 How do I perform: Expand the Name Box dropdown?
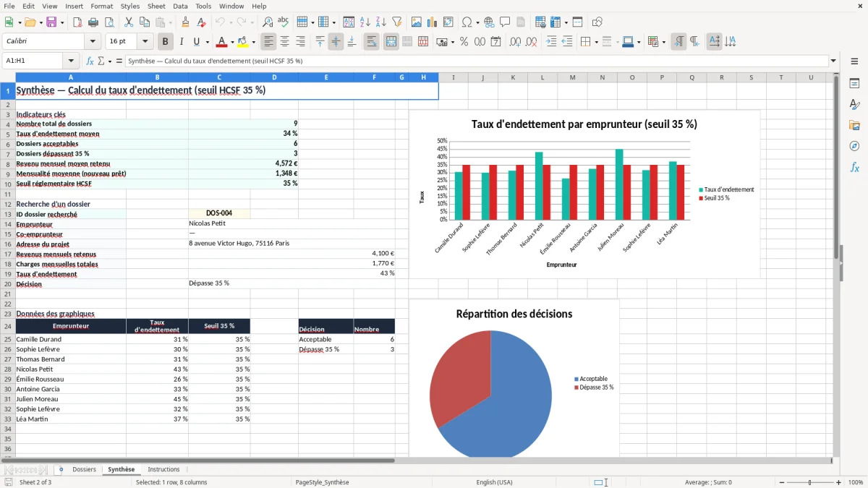point(71,61)
